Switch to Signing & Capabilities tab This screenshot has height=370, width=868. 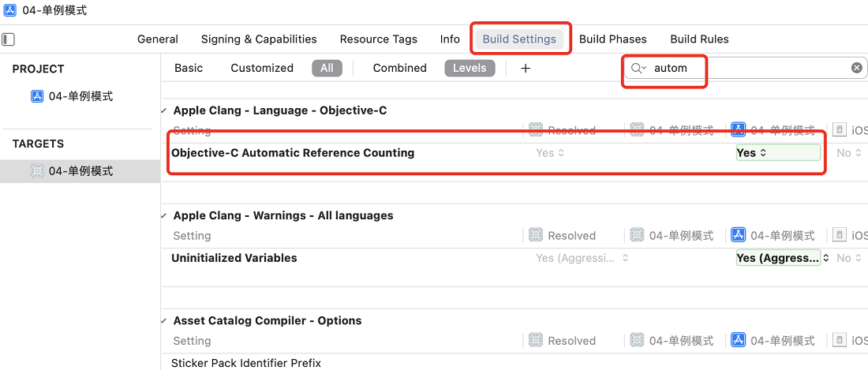coord(259,39)
